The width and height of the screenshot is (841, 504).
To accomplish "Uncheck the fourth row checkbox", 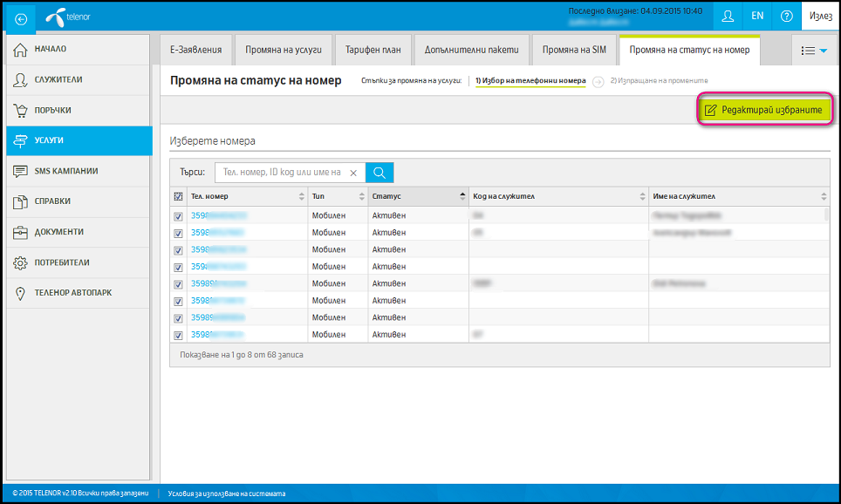I will pyautogui.click(x=178, y=268).
